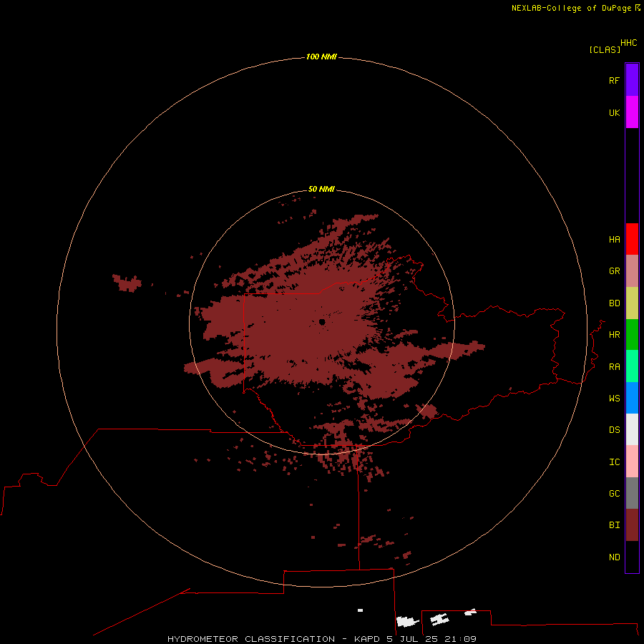
Task: Click the HR green legend swatch
Action: (x=632, y=335)
